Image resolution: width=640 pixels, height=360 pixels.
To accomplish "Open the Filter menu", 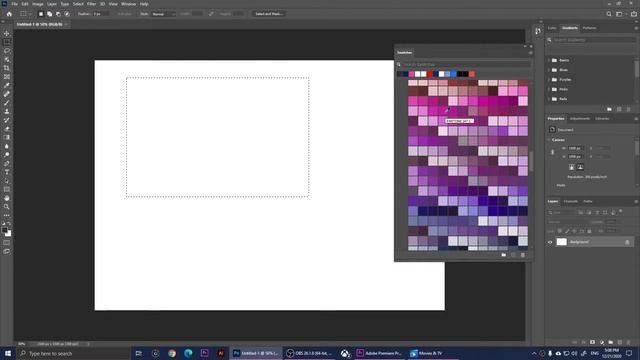I will point(91,4).
